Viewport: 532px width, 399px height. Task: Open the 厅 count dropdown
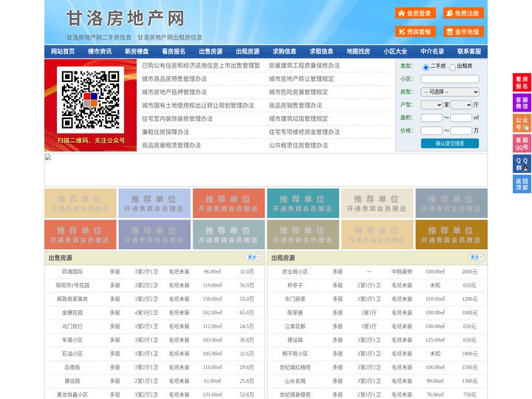[x=461, y=105]
